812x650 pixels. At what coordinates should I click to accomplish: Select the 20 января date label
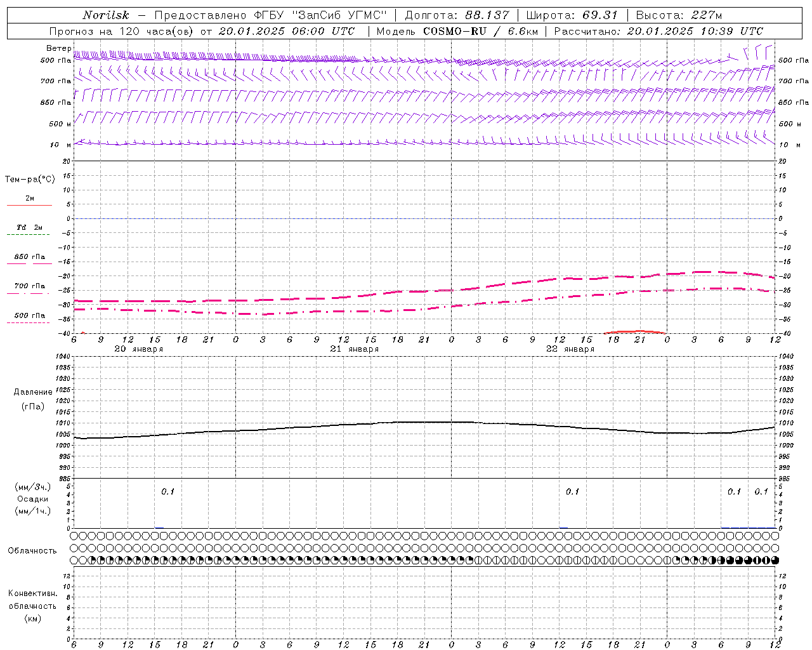[138, 349]
